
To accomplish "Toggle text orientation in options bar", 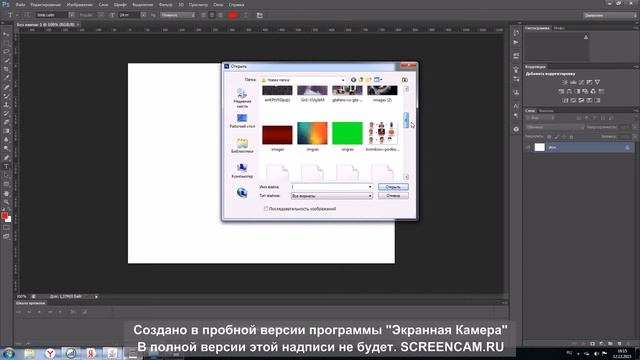I will 27,15.
